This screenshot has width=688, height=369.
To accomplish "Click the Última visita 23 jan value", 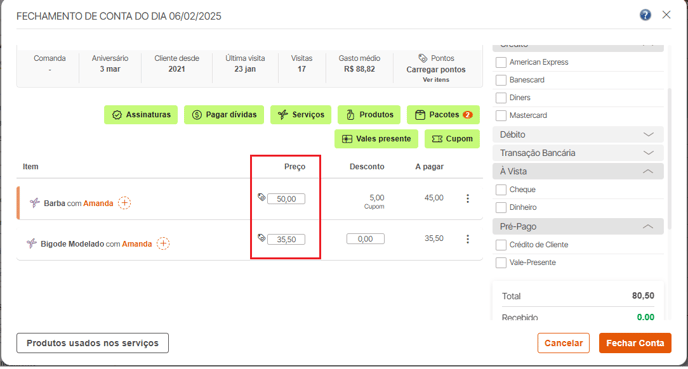I will point(245,69).
